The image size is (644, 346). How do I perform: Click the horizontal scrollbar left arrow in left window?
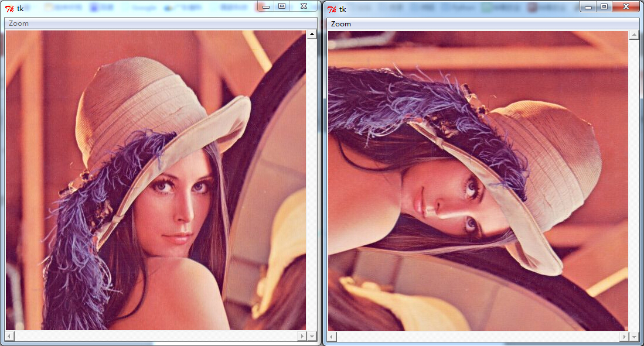(x=9, y=337)
